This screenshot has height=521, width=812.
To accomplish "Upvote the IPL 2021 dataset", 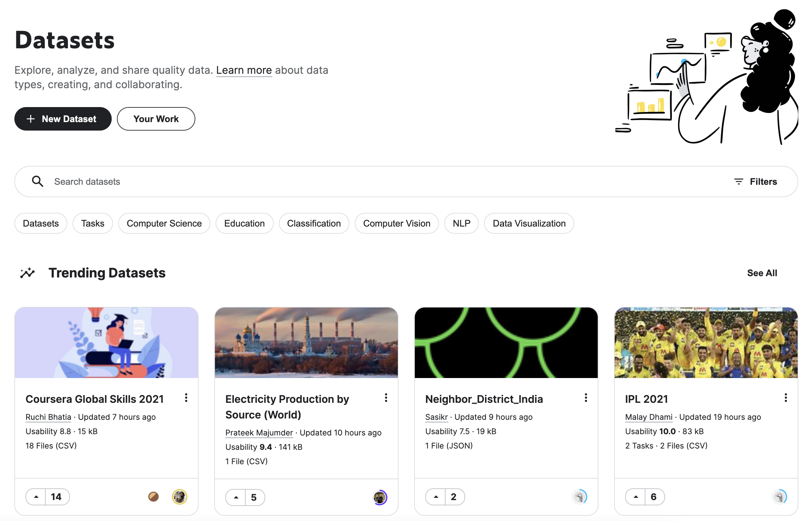I will click(635, 497).
